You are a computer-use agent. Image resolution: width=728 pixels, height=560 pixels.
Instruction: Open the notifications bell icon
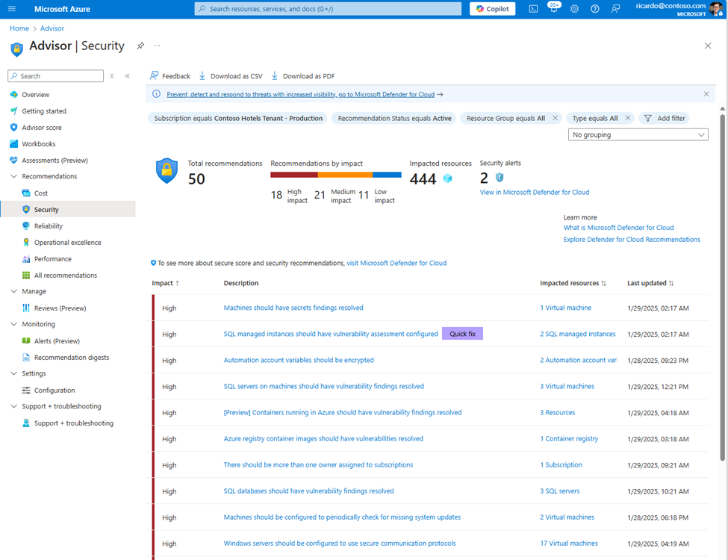tap(553, 8)
